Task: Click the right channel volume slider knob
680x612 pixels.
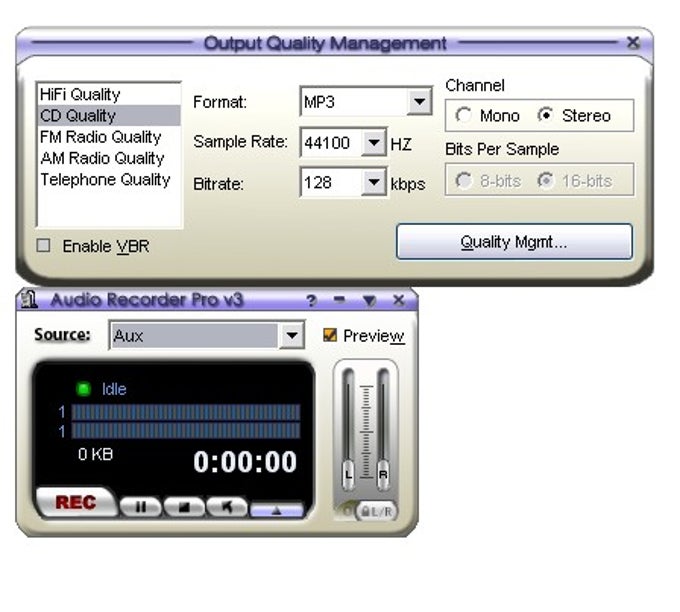Action: tap(383, 475)
